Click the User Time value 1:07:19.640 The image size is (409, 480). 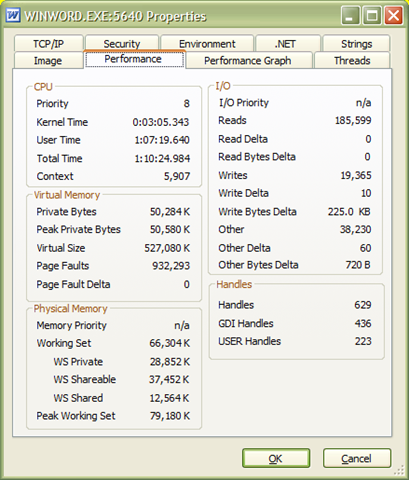(162, 140)
